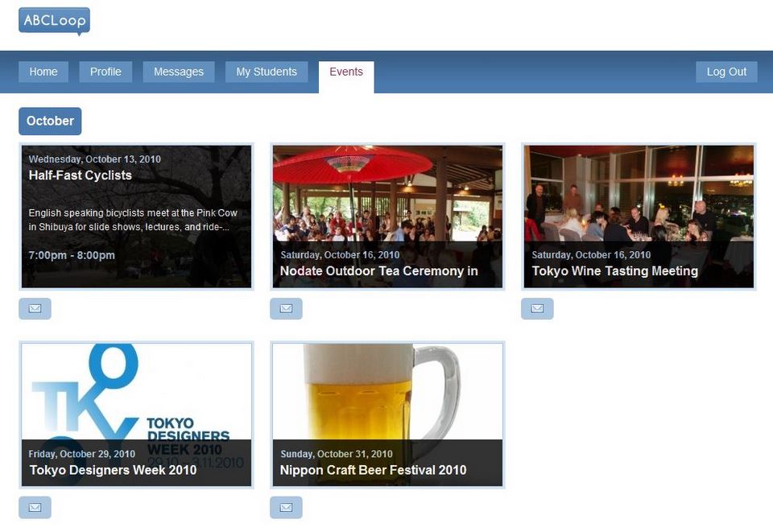Open Tokyo Designers Week 2010 event image

(x=137, y=414)
